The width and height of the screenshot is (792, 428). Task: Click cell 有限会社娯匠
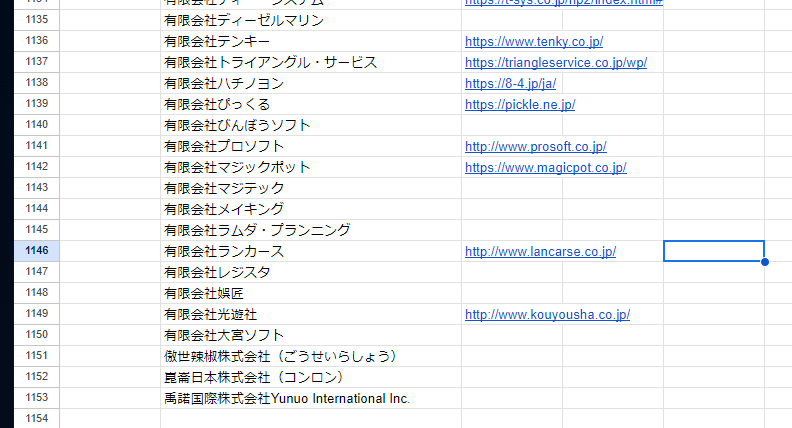point(311,294)
